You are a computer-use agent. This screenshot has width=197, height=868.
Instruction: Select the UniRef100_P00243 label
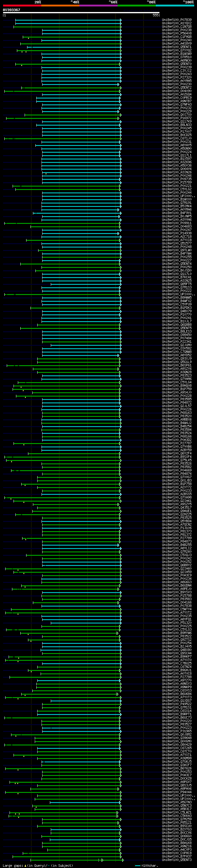pos(177,74)
